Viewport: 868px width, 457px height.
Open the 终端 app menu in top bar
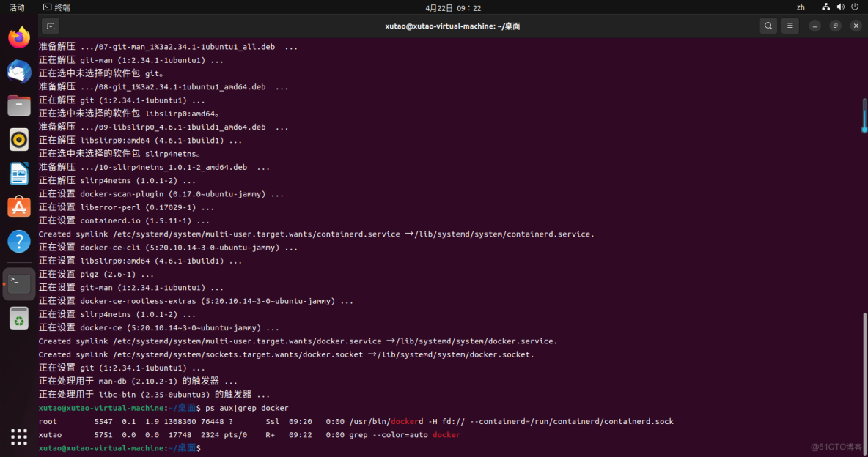(57, 7)
